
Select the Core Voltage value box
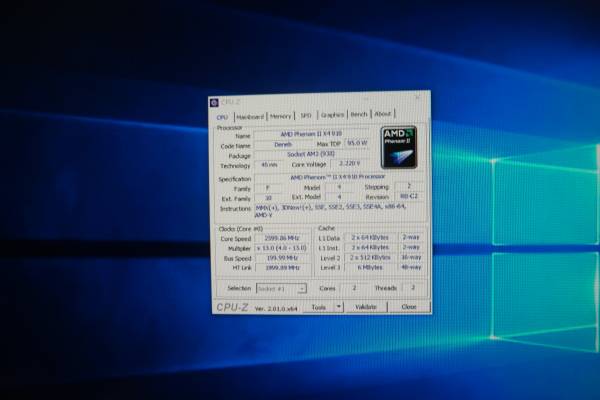[x=349, y=164]
